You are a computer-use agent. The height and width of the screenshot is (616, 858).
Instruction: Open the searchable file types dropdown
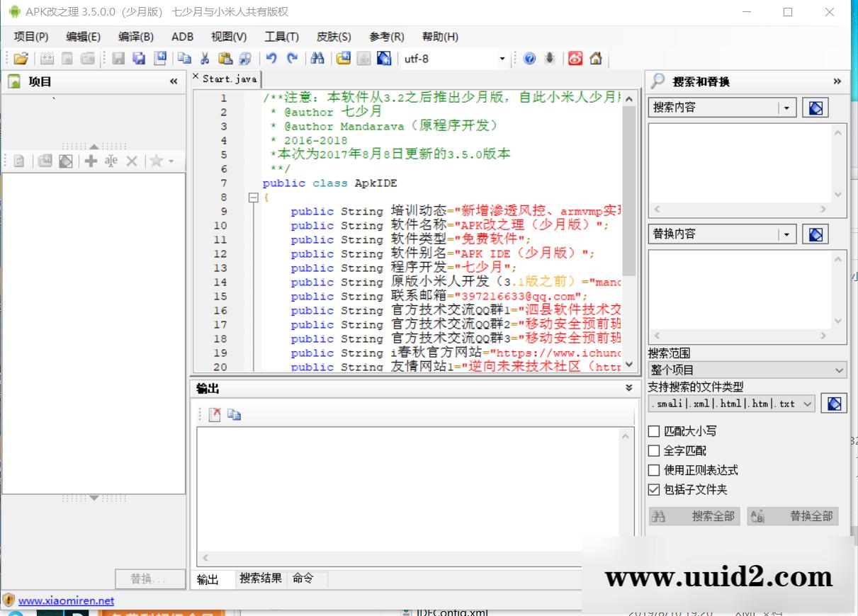806,403
